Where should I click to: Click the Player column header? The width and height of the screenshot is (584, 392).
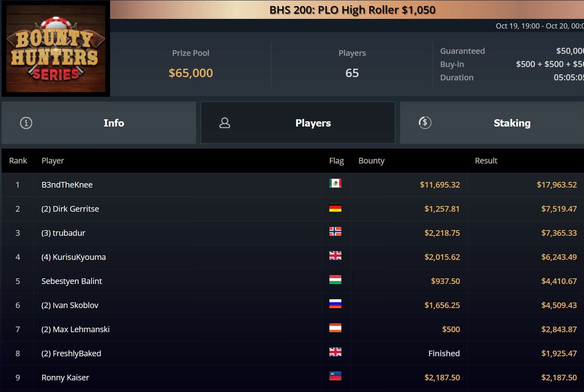[x=53, y=161]
